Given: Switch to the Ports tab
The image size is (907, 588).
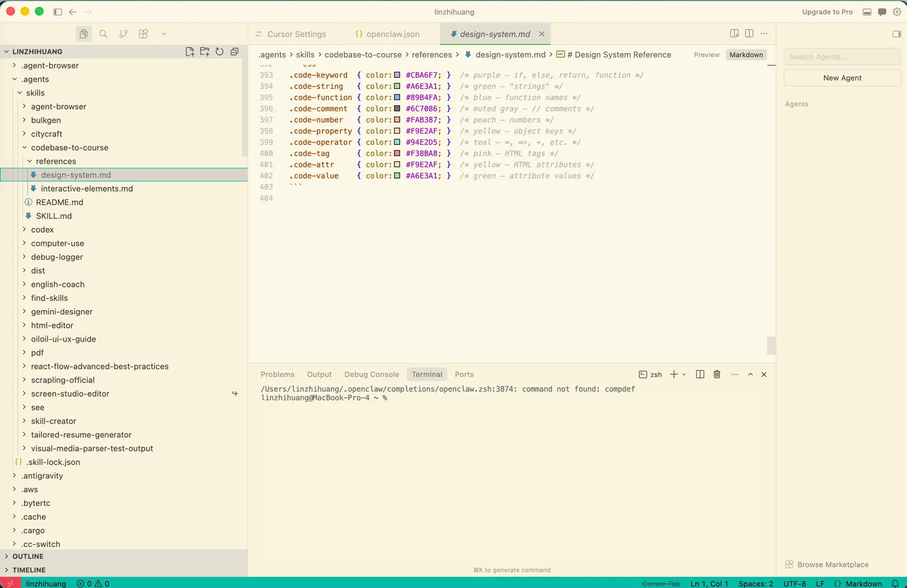Looking at the screenshot, I should pos(464,374).
